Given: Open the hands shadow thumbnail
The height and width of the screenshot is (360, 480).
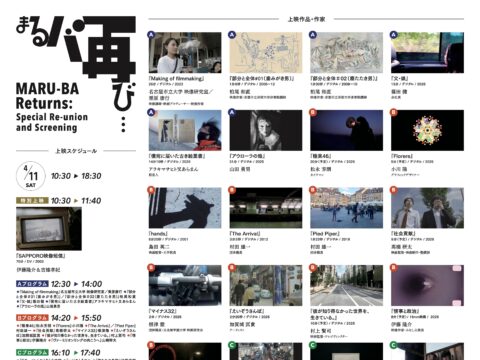Looking at the screenshot, I should (x=185, y=208).
